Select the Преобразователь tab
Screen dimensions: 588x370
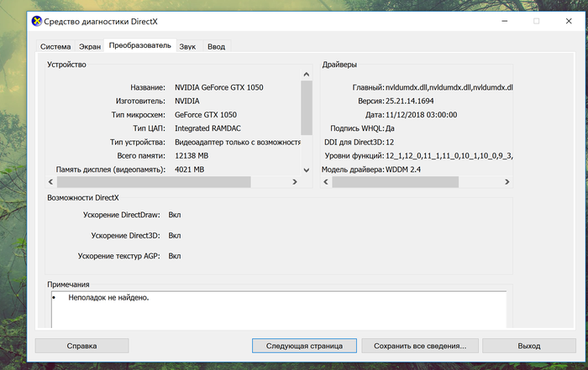139,45
